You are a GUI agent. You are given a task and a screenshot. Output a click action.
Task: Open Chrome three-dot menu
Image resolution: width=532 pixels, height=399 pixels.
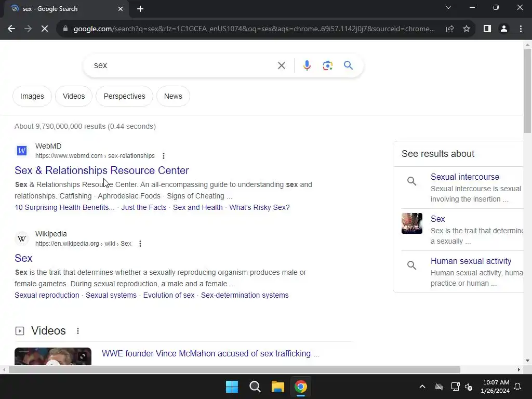(521, 29)
